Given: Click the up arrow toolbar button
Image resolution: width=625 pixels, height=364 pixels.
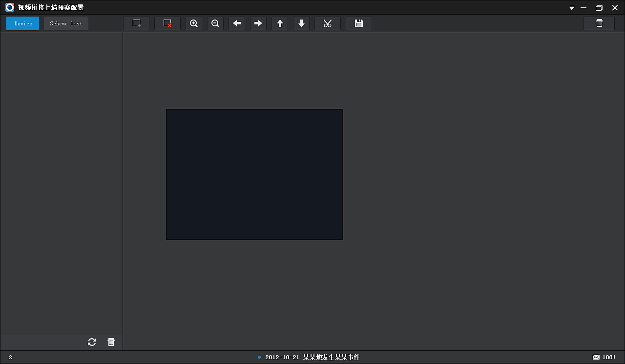Looking at the screenshot, I should [x=280, y=23].
